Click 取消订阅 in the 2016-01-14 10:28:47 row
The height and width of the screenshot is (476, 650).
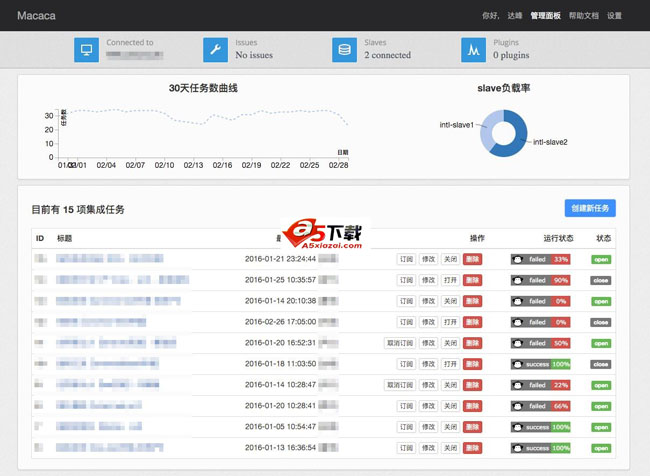pos(400,385)
